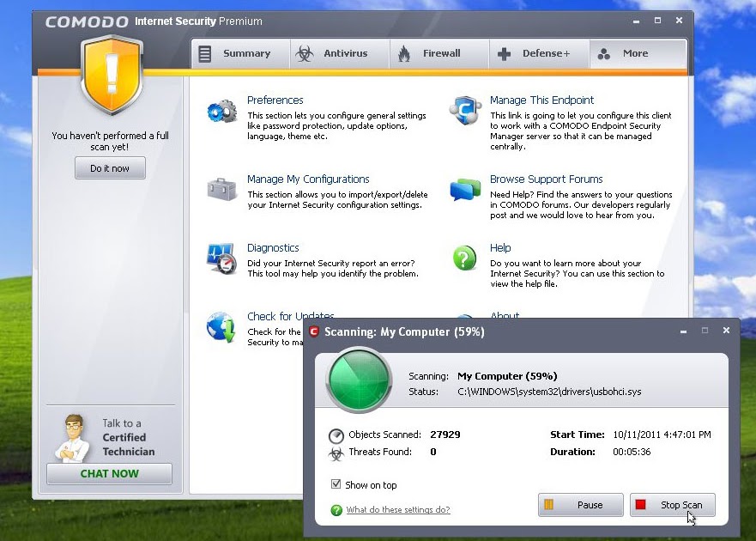
Task: Open the Preferences gears icon
Action: pyautogui.click(x=221, y=112)
